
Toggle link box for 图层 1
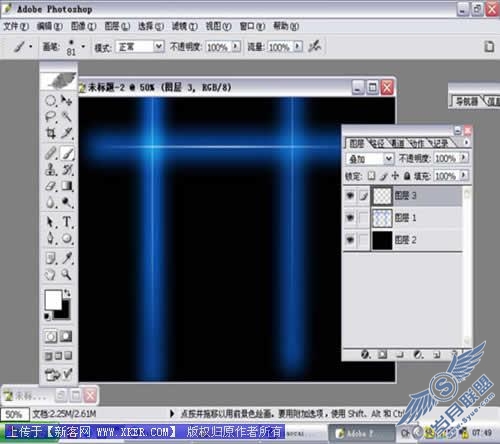pos(363,218)
